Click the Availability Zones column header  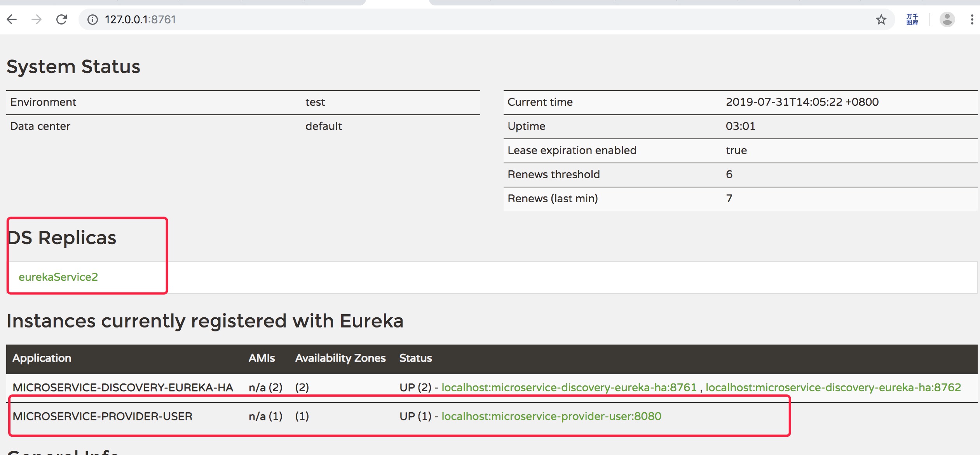pyautogui.click(x=340, y=358)
